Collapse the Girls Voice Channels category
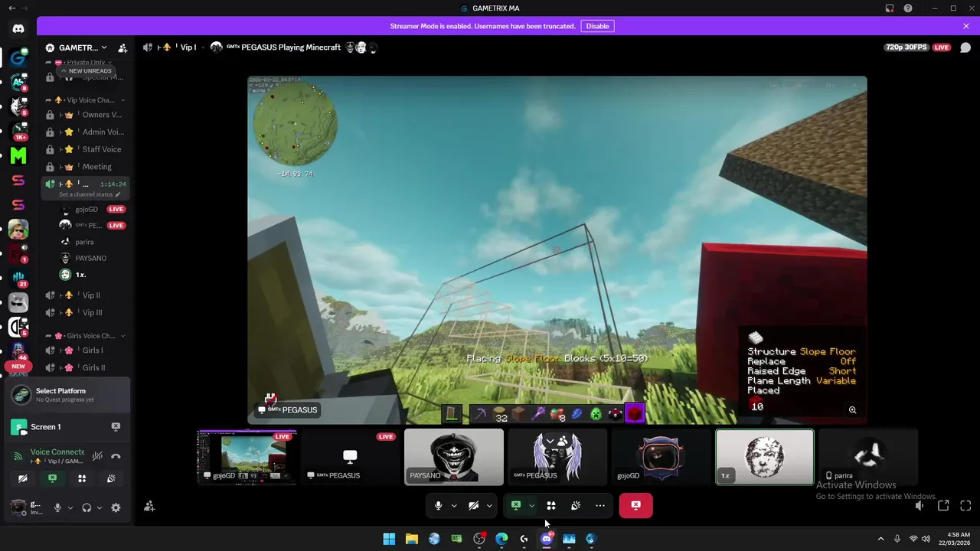Viewport: 980px width, 551px height. (84, 336)
